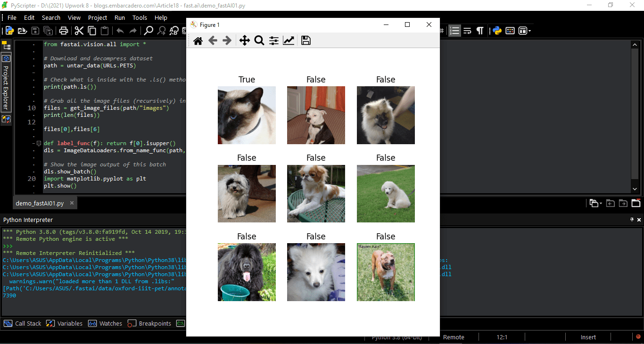Copy selection using Copy toolbar icon

tap(92, 31)
